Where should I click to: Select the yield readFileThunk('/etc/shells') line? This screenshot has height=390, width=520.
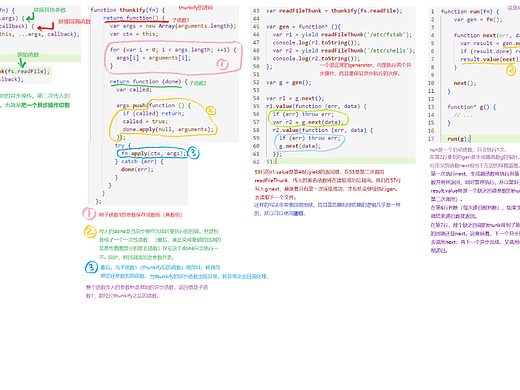344,51
